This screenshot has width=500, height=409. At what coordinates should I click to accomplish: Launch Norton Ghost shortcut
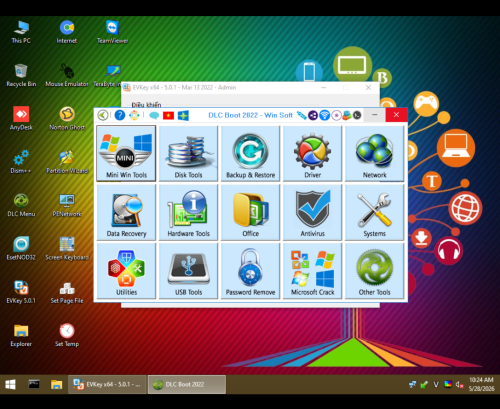(x=67, y=119)
